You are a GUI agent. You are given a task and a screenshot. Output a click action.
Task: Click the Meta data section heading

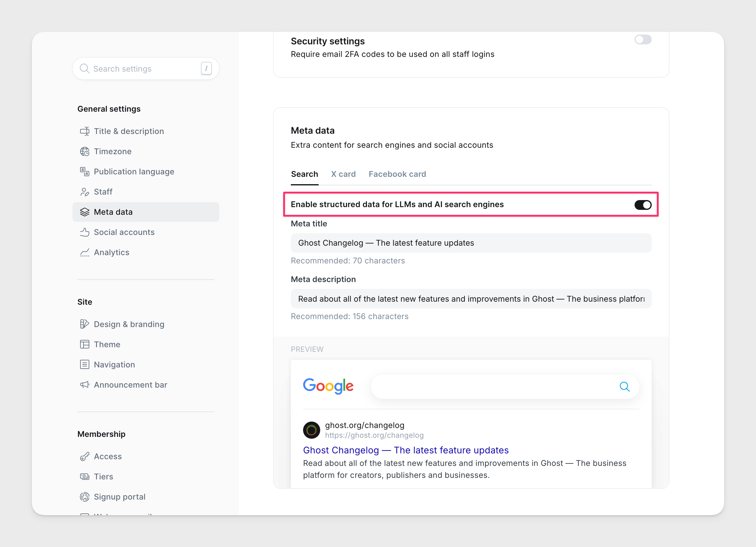(313, 130)
